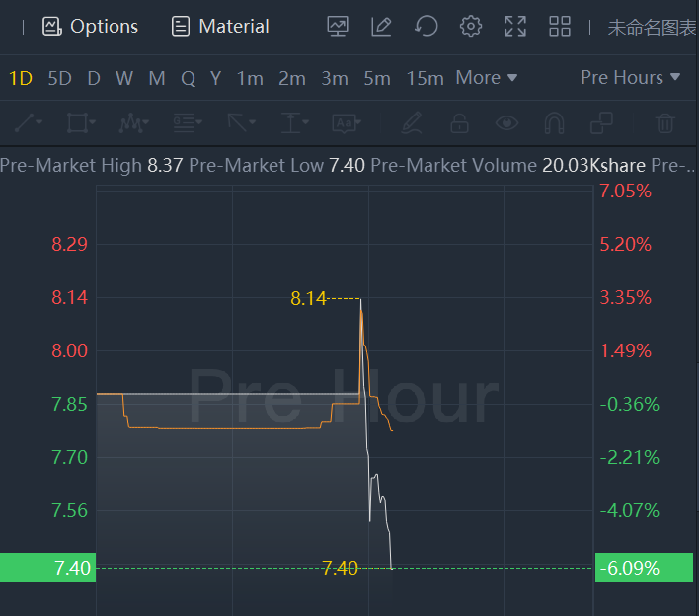This screenshot has height=616, width=699.
Task: Click the trash icon to delete drawings
Action: (x=665, y=123)
